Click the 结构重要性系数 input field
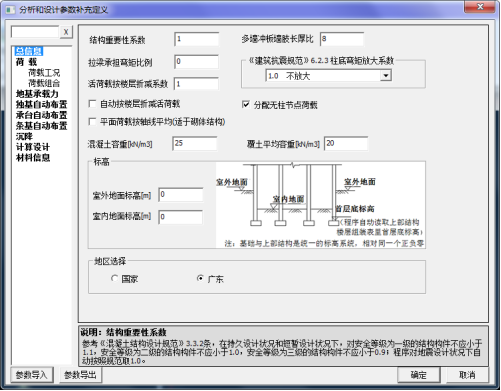Screen dimensions: 501x391 point(197,39)
